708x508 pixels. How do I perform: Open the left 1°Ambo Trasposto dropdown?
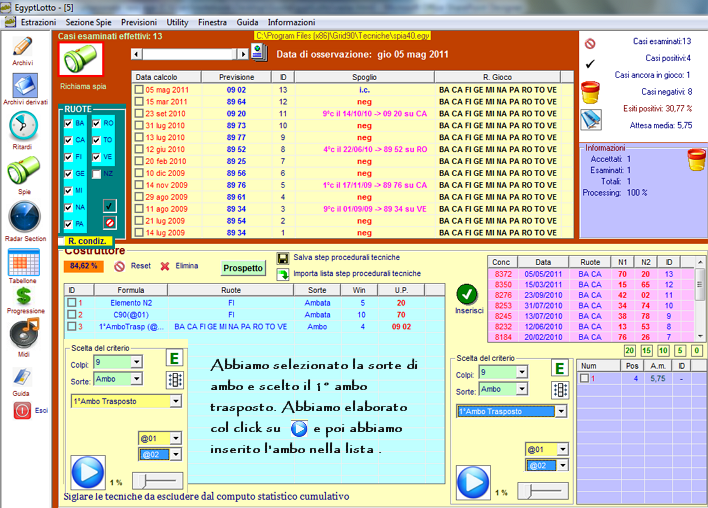tap(176, 401)
